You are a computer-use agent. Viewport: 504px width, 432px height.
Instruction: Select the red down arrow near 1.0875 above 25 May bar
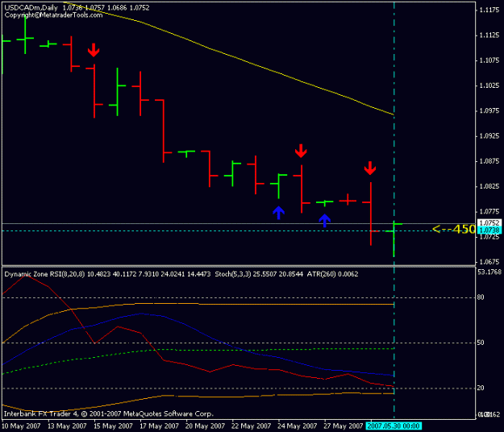pos(301,151)
